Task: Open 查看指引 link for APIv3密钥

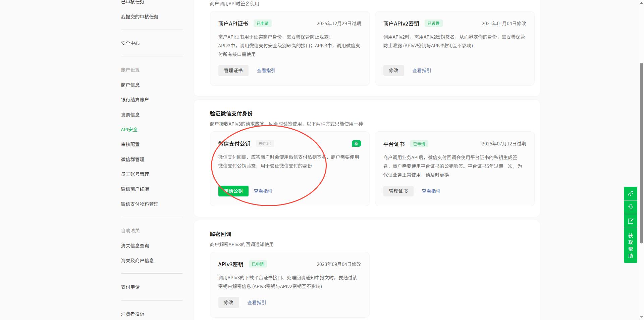Action: tap(257, 303)
